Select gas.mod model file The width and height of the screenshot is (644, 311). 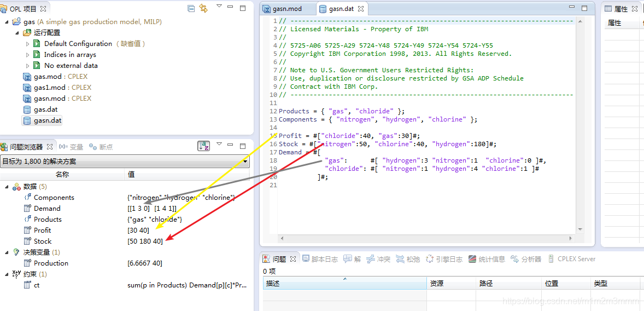click(x=55, y=77)
